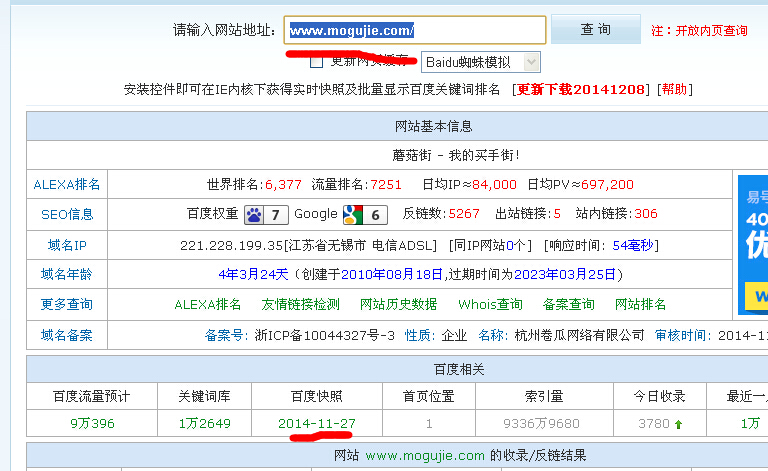Open the 网站历史数据 link
This screenshot has height=471, width=768.
coord(398,305)
